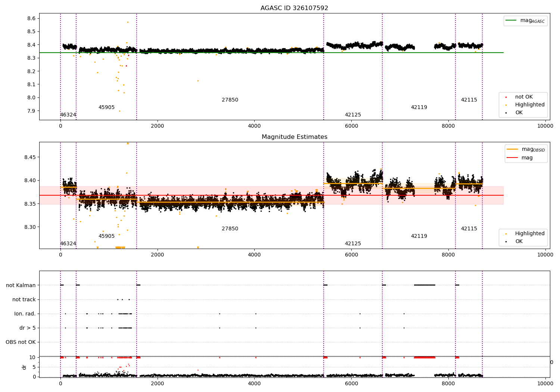This screenshot has width=560, height=392.
Task: Click the 'Ion. rad.' row label
Action: coord(25,314)
